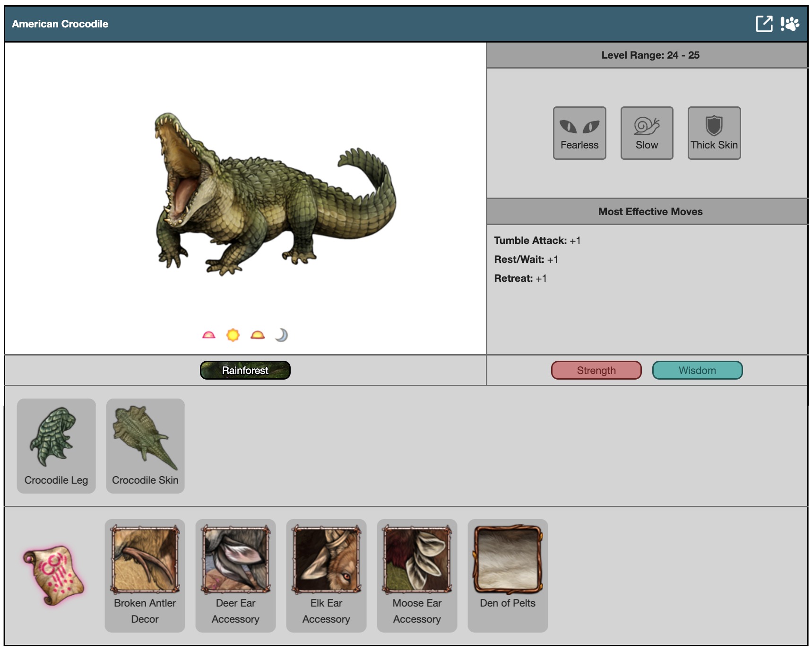Screen dimensions: 812x651
Task: Click the paw print alert icon
Action: click(x=790, y=24)
